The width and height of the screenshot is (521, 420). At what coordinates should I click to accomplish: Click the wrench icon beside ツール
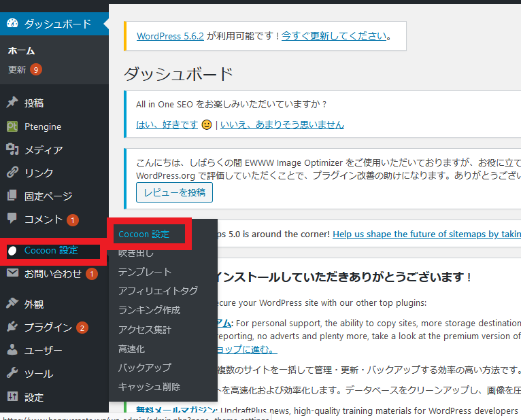point(12,373)
